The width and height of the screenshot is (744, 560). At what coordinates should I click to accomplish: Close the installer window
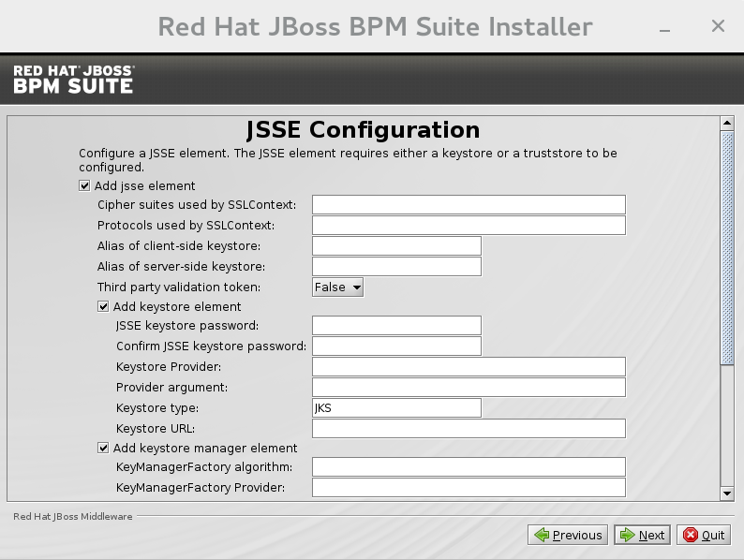(718, 26)
